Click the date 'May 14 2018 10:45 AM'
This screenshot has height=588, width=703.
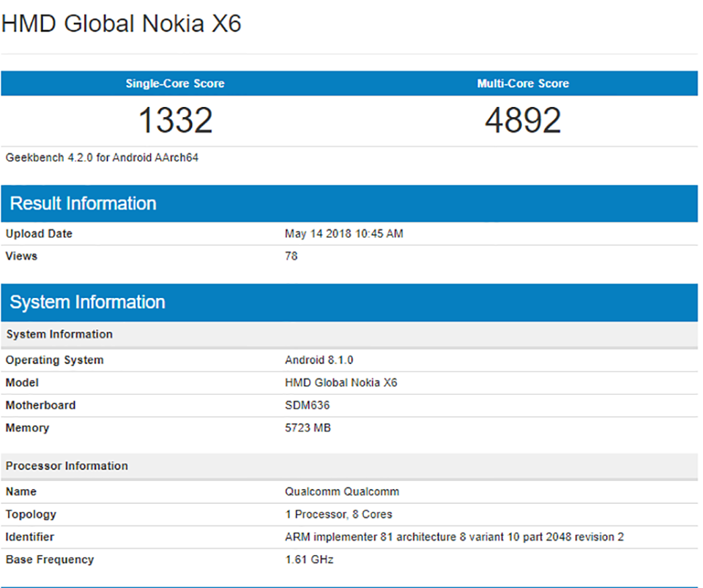tap(344, 234)
